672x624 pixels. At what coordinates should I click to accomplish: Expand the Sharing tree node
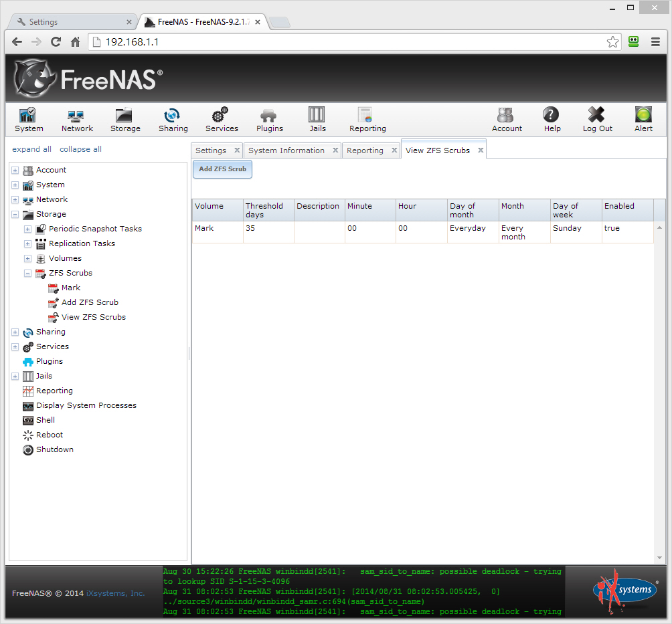point(15,332)
